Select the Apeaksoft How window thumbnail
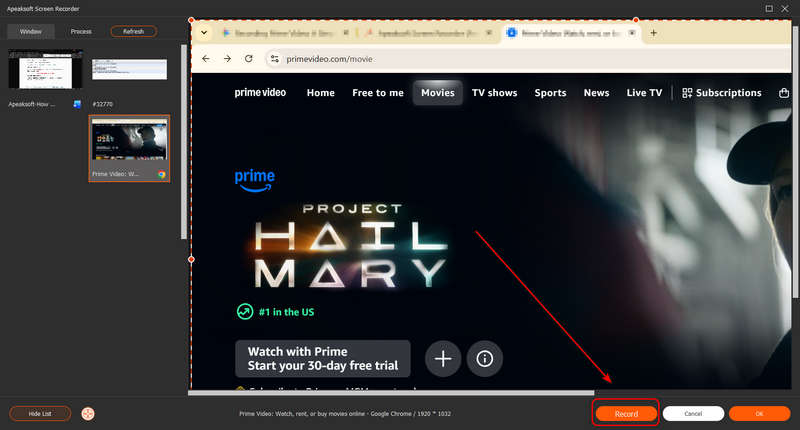Screen dimensions: 800x430 tap(45, 69)
